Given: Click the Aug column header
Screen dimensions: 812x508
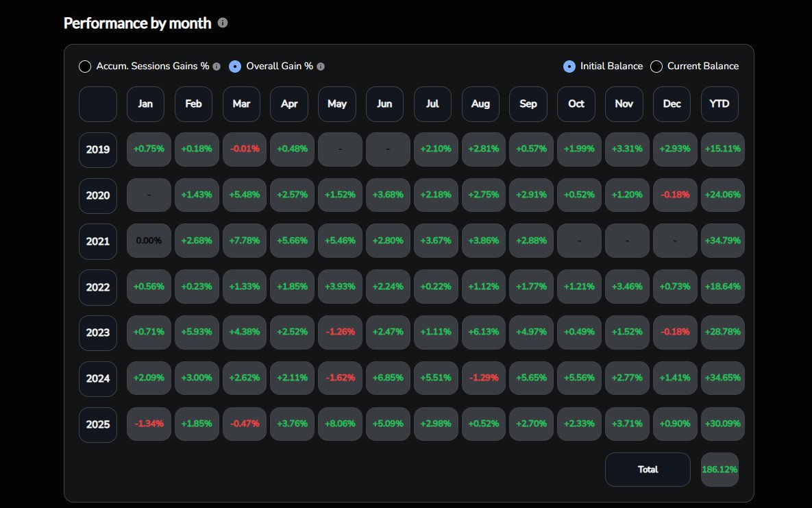Looking at the screenshot, I should (480, 104).
